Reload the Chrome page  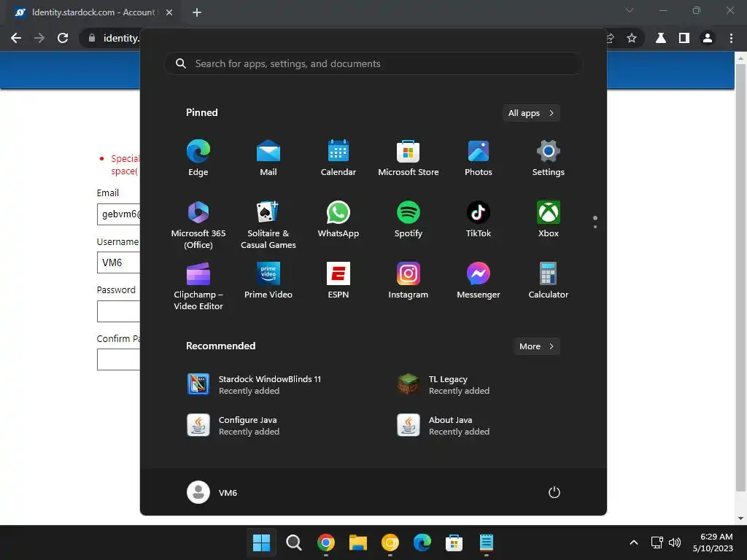(x=63, y=38)
